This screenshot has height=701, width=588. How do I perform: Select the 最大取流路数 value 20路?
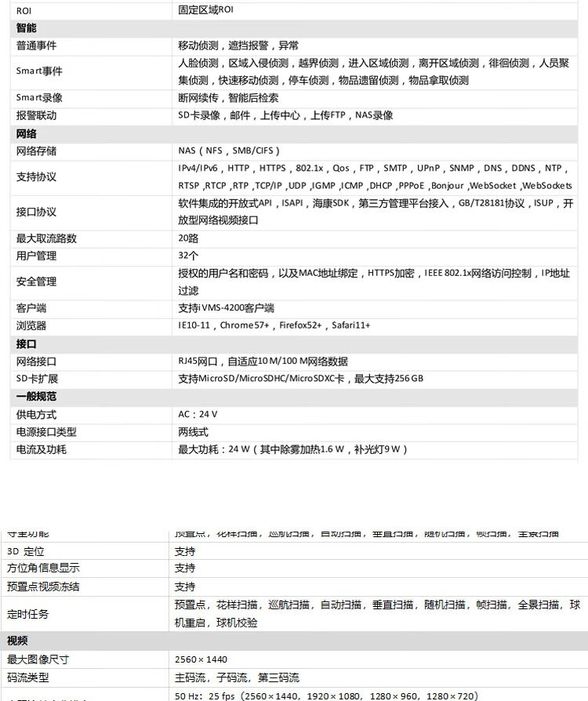(188, 238)
